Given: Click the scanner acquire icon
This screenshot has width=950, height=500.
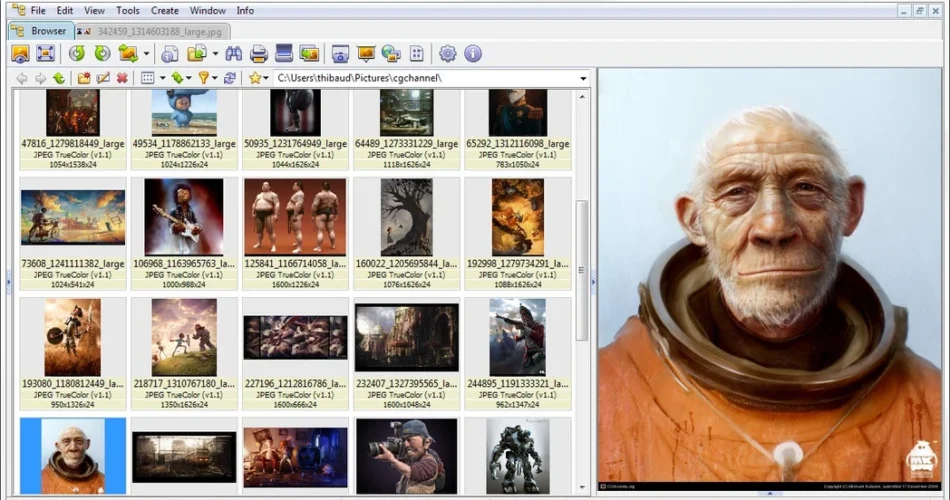Looking at the screenshot, I should [x=284, y=53].
